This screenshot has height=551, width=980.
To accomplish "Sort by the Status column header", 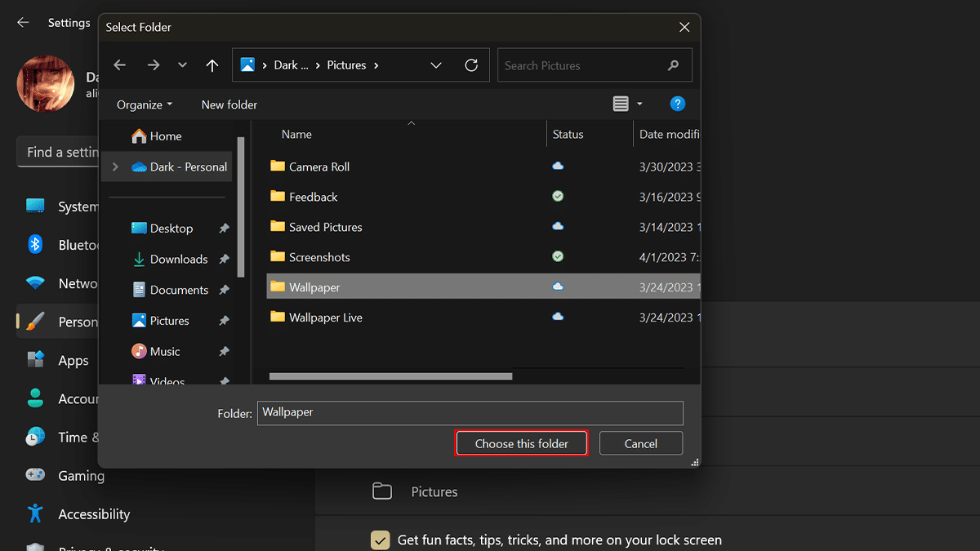I will [568, 134].
